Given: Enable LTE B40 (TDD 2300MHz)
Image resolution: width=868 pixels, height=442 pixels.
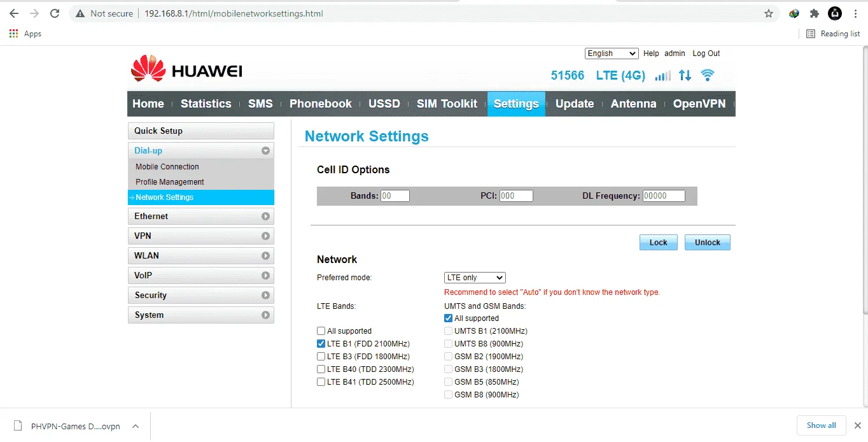Looking at the screenshot, I should (x=321, y=369).
